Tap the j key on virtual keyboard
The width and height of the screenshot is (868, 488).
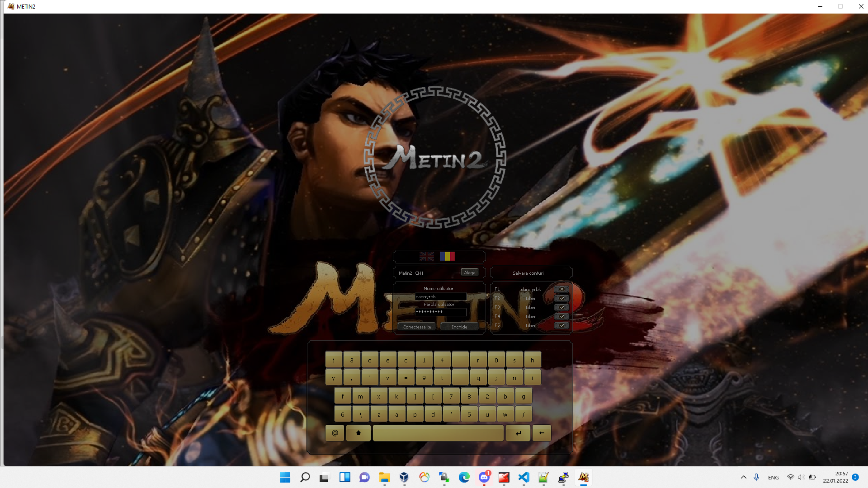pos(334,360)
